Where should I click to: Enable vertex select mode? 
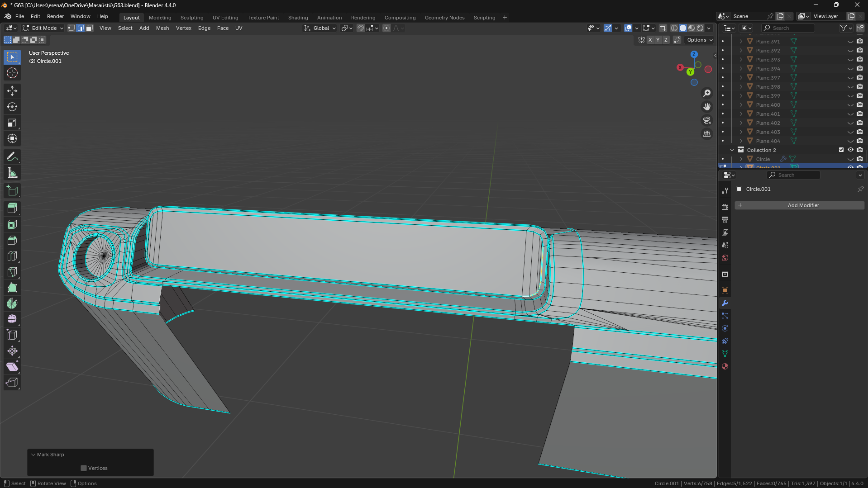pos(72,28)
